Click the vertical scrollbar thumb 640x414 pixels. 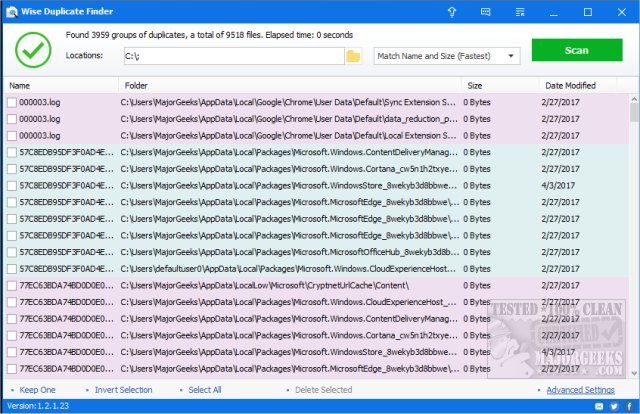point(633,112)
